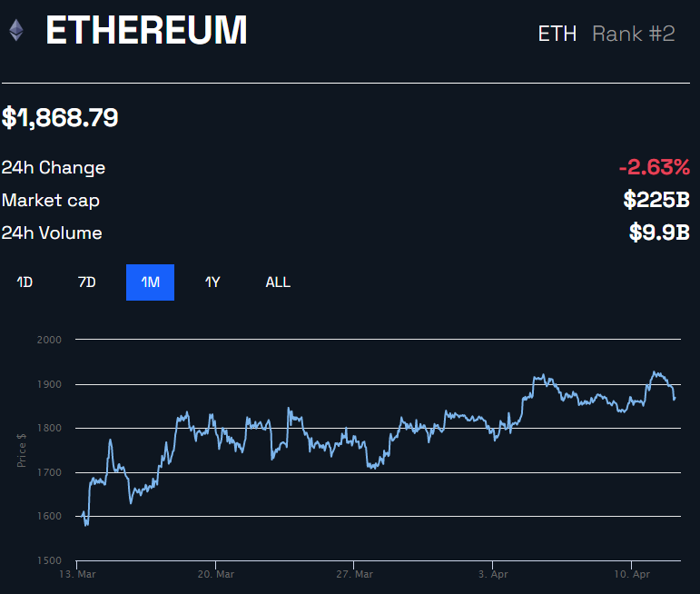700x594 pixels.
Task: Select the 7D time range
Action: pos(87,282)
